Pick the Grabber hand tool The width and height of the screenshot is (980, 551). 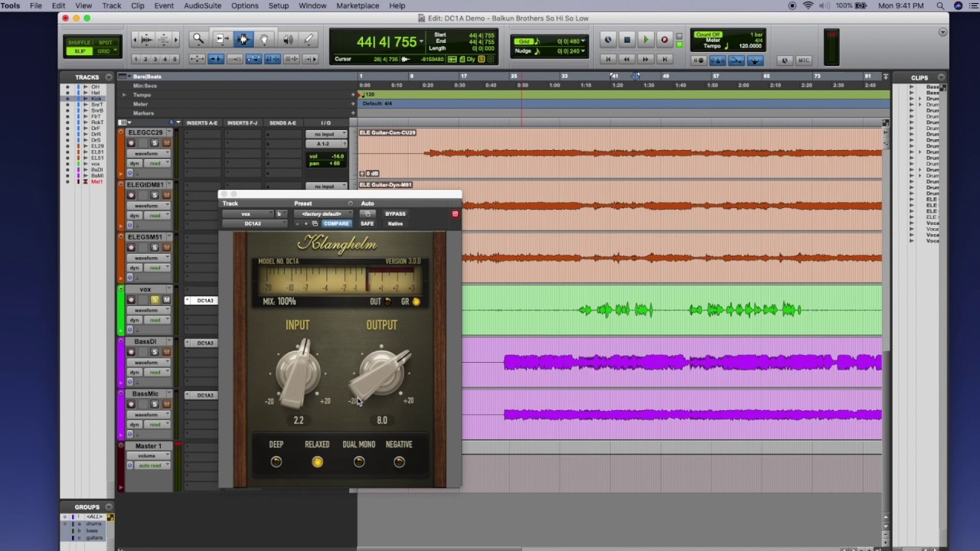(264, 39)
